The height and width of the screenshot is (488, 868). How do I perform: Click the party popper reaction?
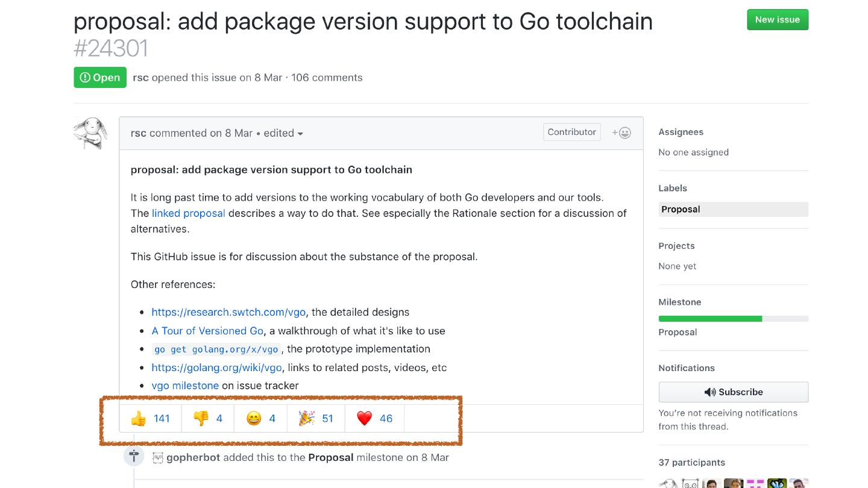click(316, 418)
